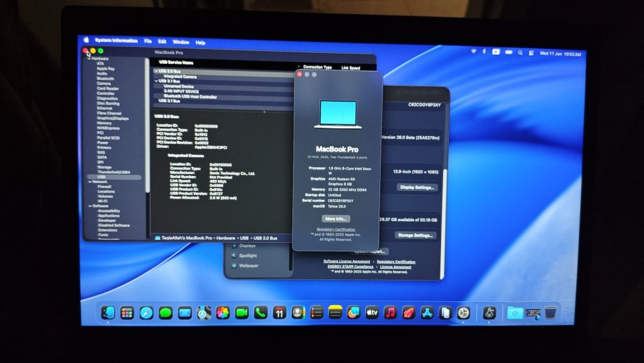Click the System Settings window scrollbar
Viewport: 644px width, 363px height.
445,224
